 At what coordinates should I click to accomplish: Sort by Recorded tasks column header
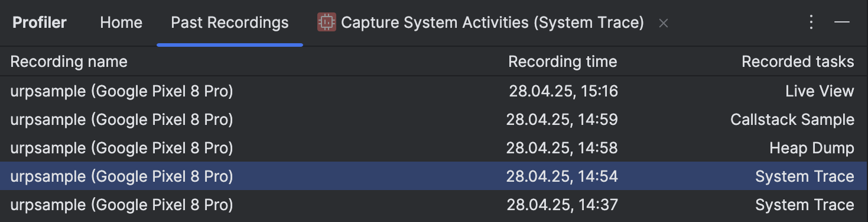798,61
